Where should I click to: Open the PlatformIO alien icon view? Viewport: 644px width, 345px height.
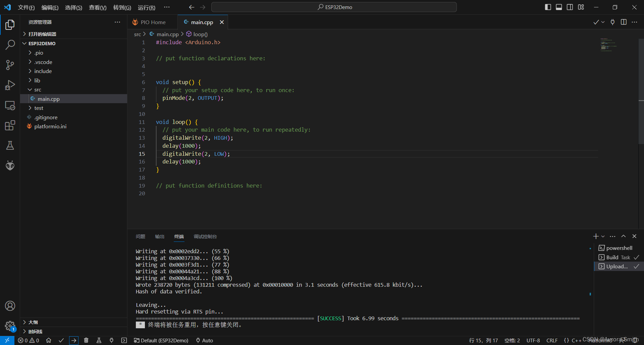[10, 165]
